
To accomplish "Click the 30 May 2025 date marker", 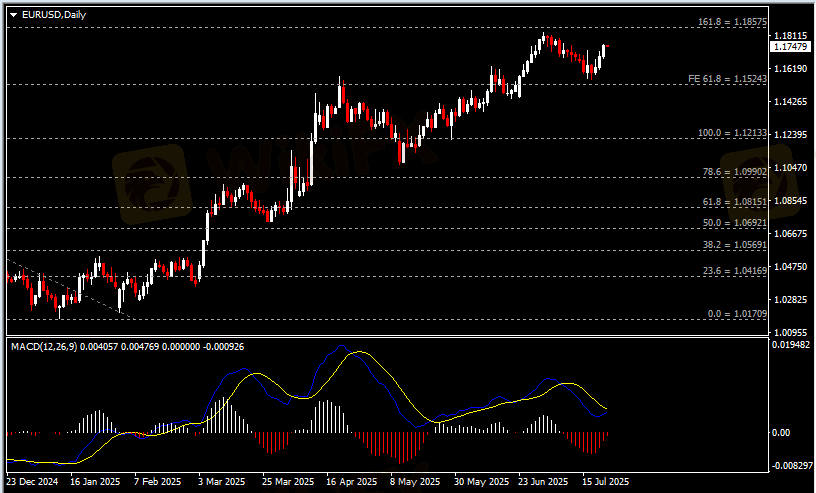I will (481, 482).
